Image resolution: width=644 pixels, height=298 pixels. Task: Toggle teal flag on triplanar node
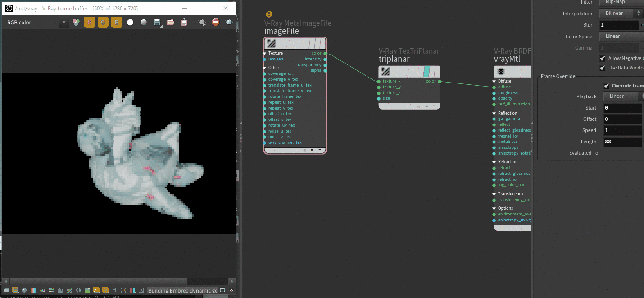427,72
